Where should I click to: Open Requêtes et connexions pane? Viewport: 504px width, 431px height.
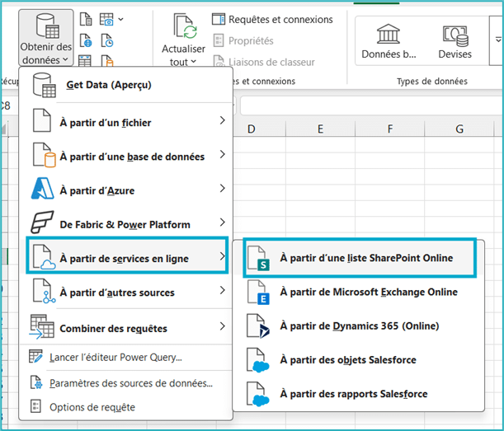272,19
